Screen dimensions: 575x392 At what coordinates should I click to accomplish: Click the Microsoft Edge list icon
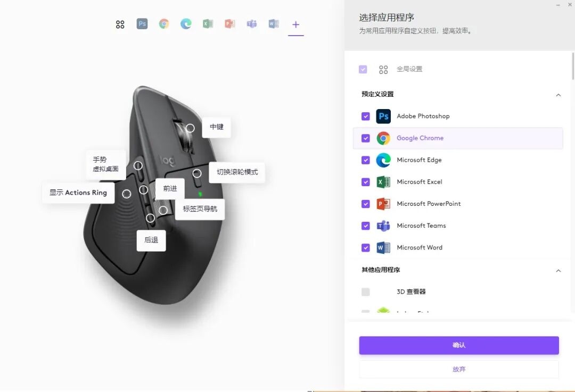pyautogui.click(x=383, y=160)
